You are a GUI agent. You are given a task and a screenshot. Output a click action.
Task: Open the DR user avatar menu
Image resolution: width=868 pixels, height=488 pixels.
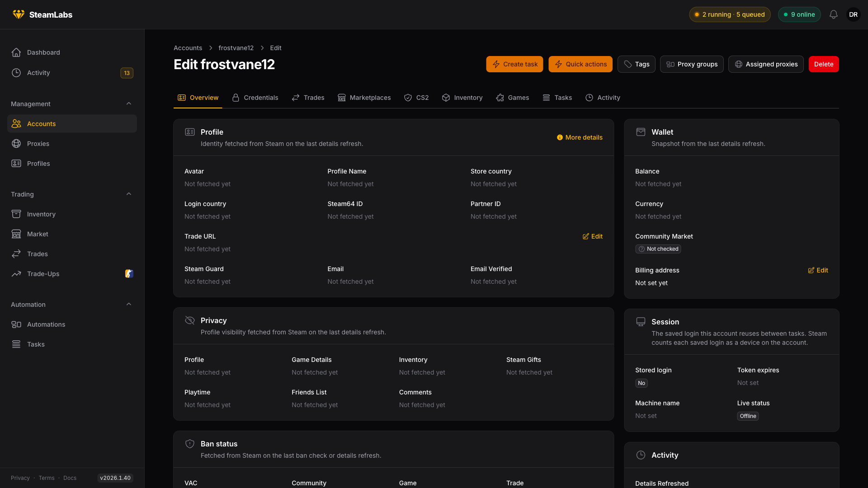point(853,14)
